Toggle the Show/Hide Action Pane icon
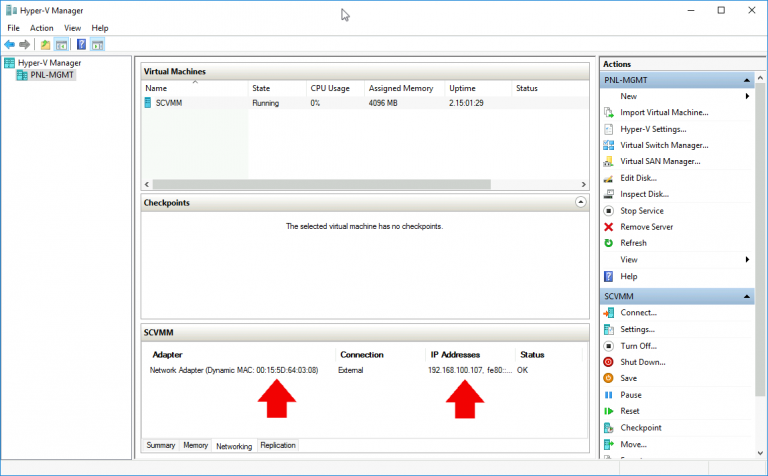 click(x=97, y=45)
